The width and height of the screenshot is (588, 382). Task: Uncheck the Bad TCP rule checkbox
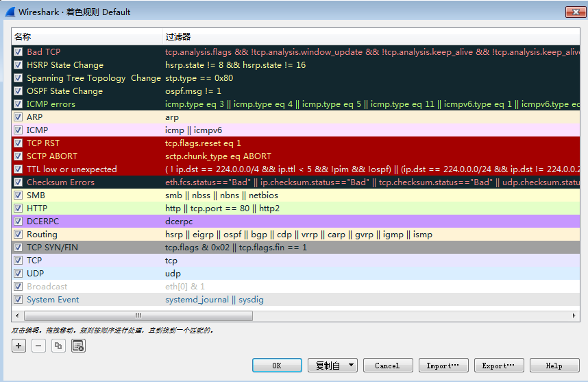[18, 52]
